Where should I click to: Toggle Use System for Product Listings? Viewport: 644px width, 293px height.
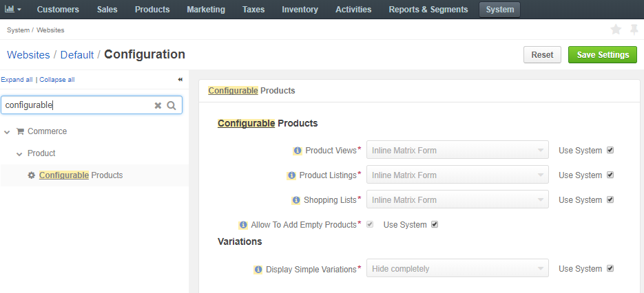pyautogui.click(x=610, y=175)
